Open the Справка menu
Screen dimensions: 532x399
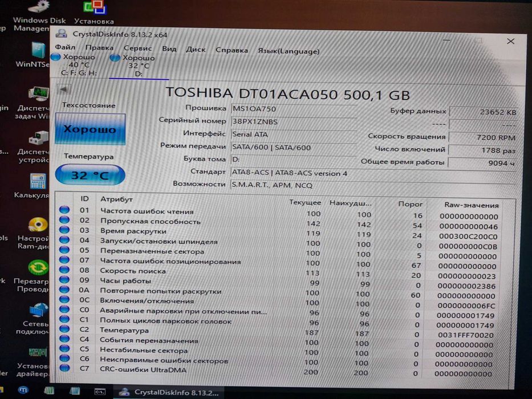(232, 50)
